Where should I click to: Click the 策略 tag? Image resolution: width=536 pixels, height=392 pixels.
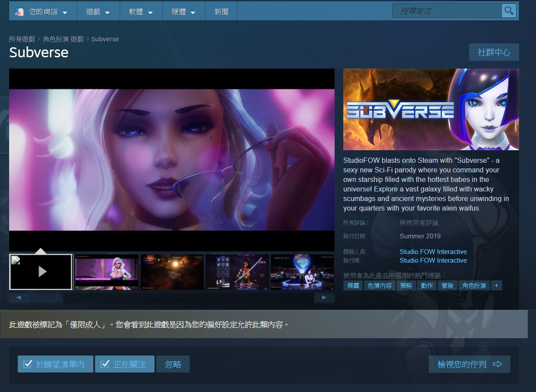pos(407,285)
